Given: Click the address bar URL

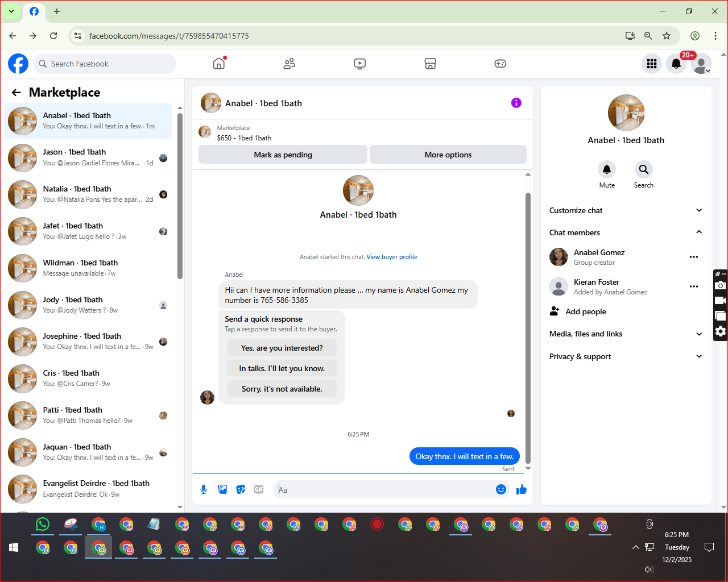Looking at the screenshot, I should click(169, 36).
